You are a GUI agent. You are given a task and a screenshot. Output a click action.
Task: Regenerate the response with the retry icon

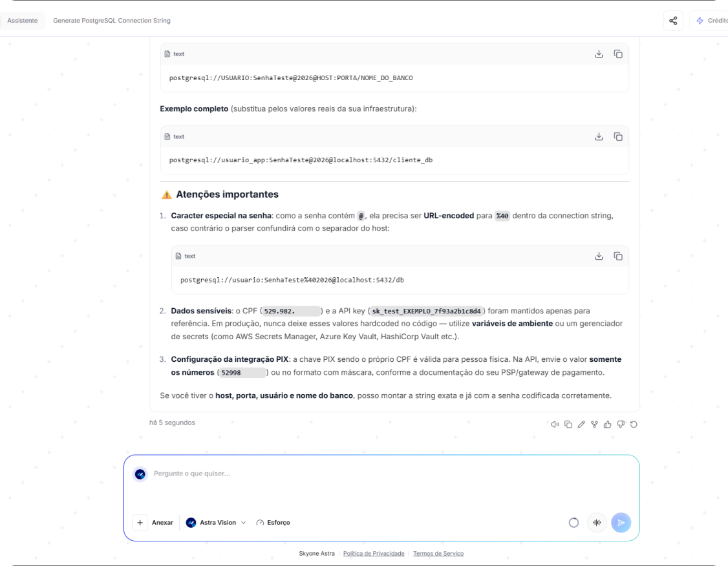(634, 424)
